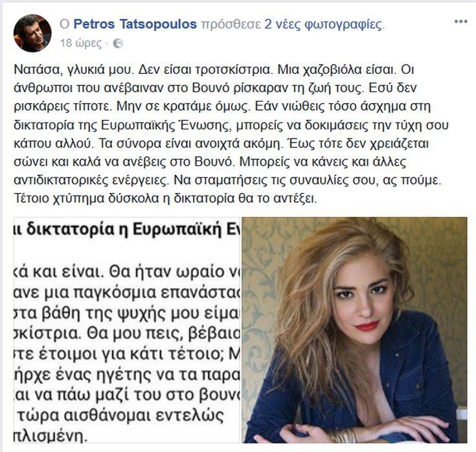Click the '18 ώρες' post timestamp
The width and height of the screenshot is (476, 452).
coord(81,43)
